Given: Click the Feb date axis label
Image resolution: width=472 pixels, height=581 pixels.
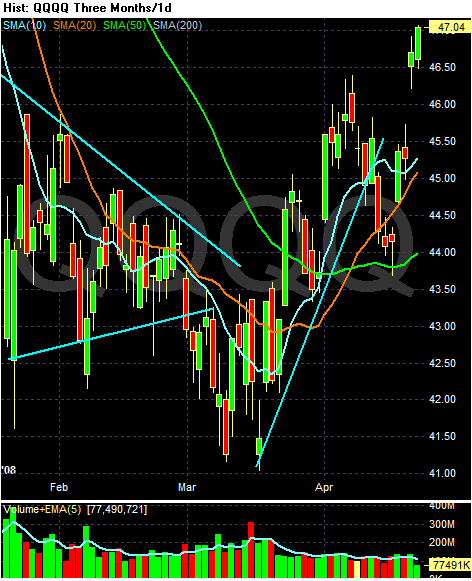Looking at the screenshot, I should [x=59, y=487].
